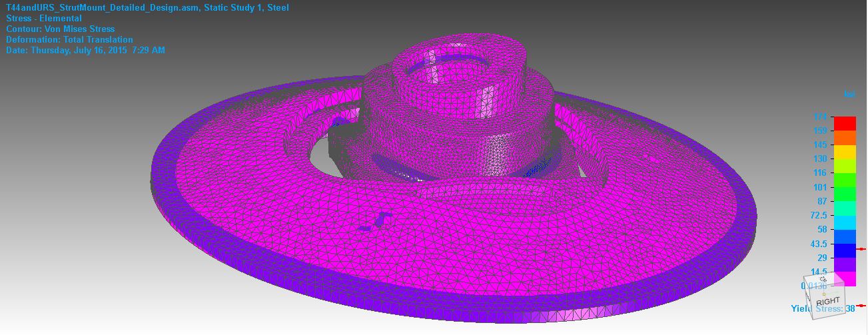This screenshot has width=868, height=335.
Task: Click the orange band in the color legend
Action: click(845, 137)
